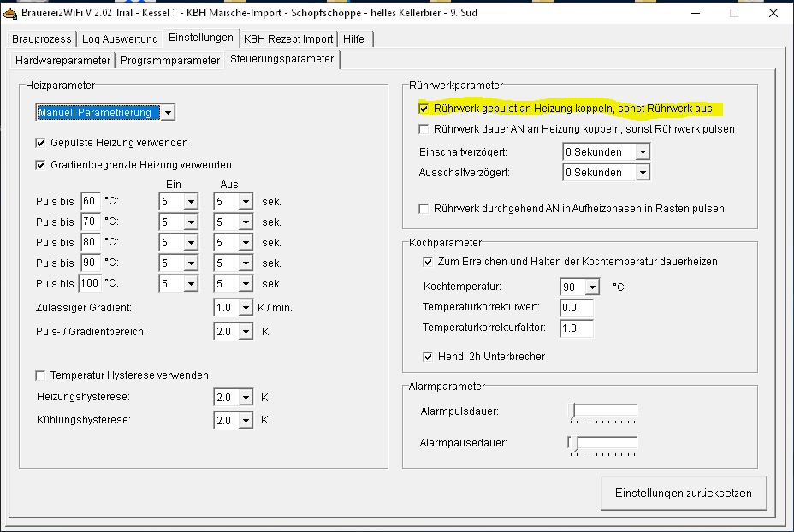This screenshot has width=794, height=532.
Task: Enable Temperatur Hysterese verwenden checkbox
Action: 40,375
